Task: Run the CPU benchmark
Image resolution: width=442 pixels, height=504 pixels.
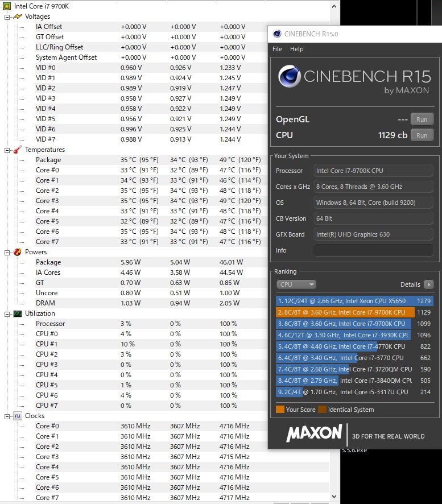Action: pyautogui.click(x=422, y=135)
